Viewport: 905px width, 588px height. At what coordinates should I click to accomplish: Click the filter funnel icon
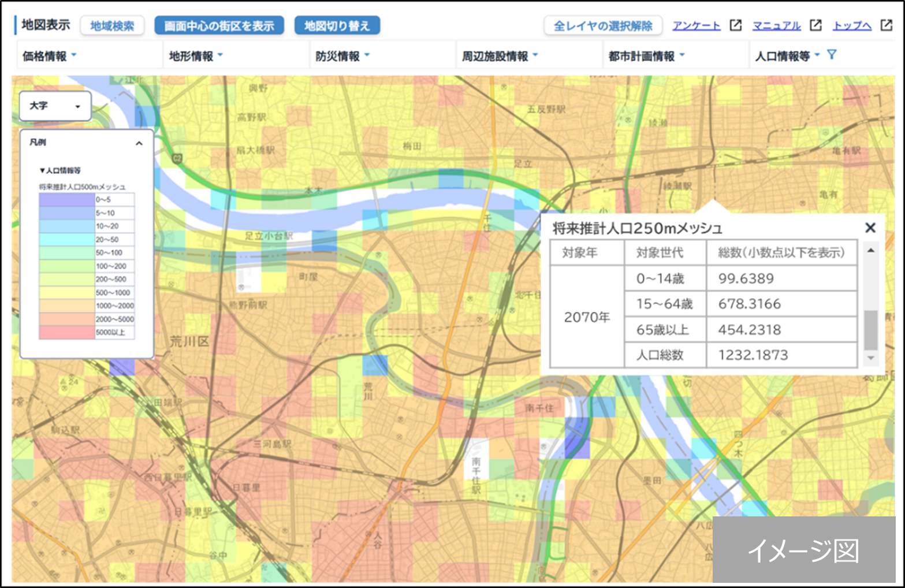832,55
